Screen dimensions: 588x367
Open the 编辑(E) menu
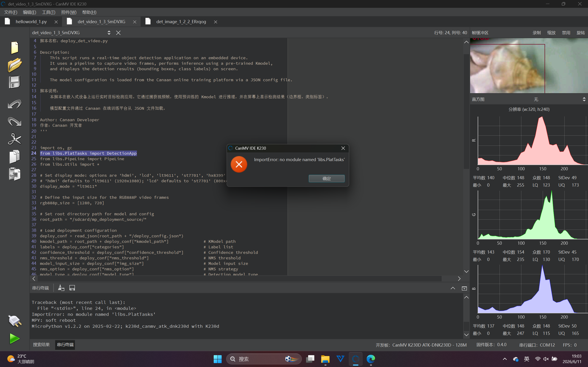(x=29, y=12)
